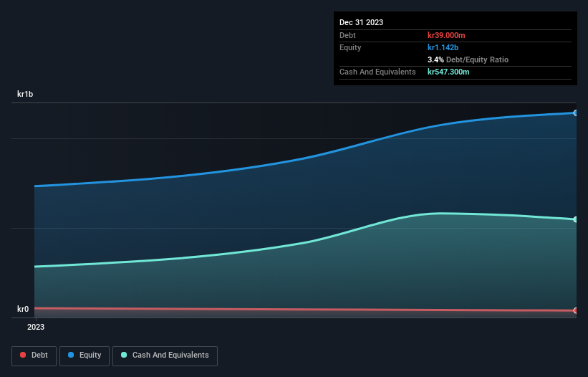Select the Cash endpoint marker on teal line
This screenshot has height=377, width=588.
576,219
